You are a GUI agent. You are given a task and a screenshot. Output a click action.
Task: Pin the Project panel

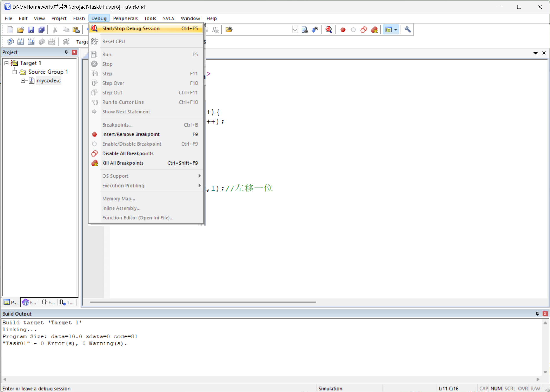point(66,52)
